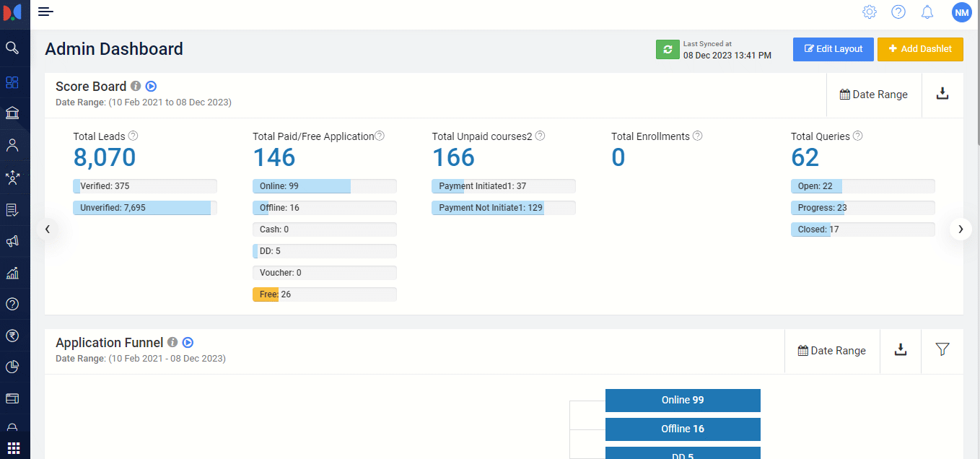Click the Unverified: 7,695 progress bar
This screenshot has width=980, height=459.
coord(145,208)
